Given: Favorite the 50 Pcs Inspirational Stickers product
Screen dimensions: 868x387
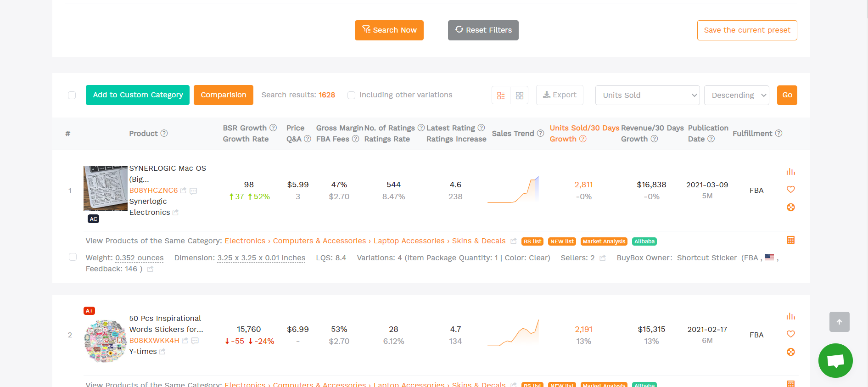Looking at the screenshot, I should tap(790, 334).
